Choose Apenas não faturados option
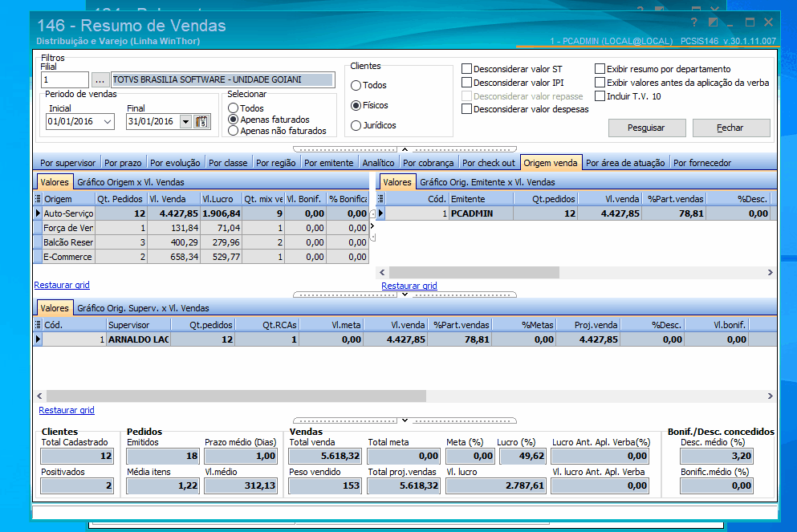Screen dimensions: 797x532 [x=234, y=131]
